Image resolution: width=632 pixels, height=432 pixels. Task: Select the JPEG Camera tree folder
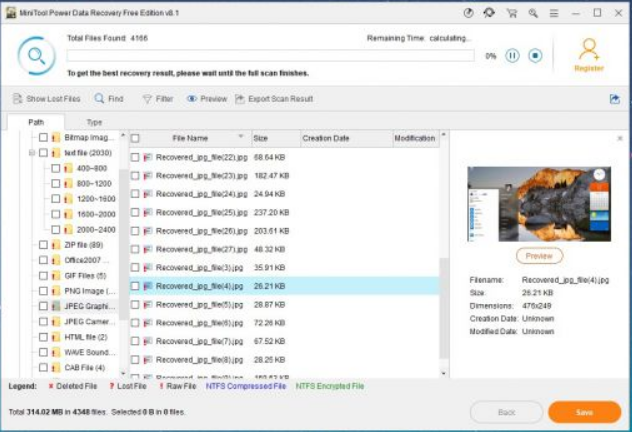click(x=89, y=322)
